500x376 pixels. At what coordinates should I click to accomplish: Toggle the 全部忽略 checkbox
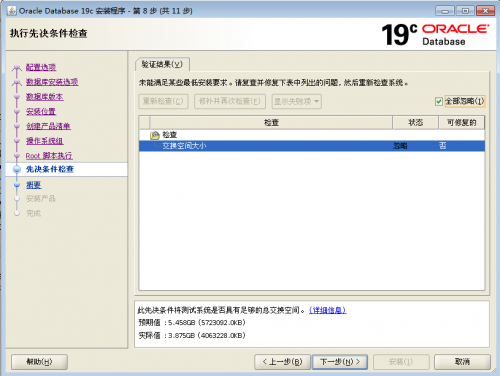point(439,101)
